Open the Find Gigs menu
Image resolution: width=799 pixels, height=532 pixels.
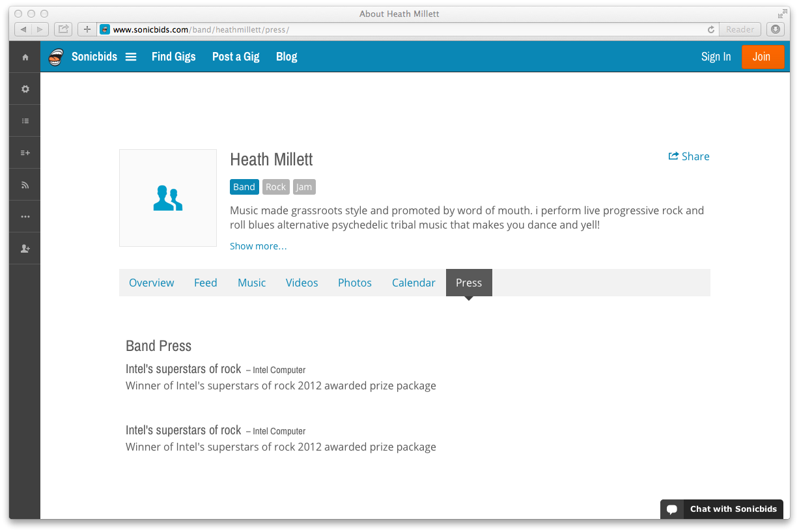point(174,57)
